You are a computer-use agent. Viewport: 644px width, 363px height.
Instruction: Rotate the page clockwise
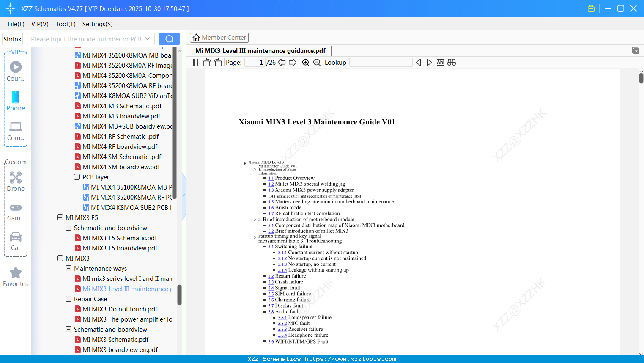click(x=218, y=63)
